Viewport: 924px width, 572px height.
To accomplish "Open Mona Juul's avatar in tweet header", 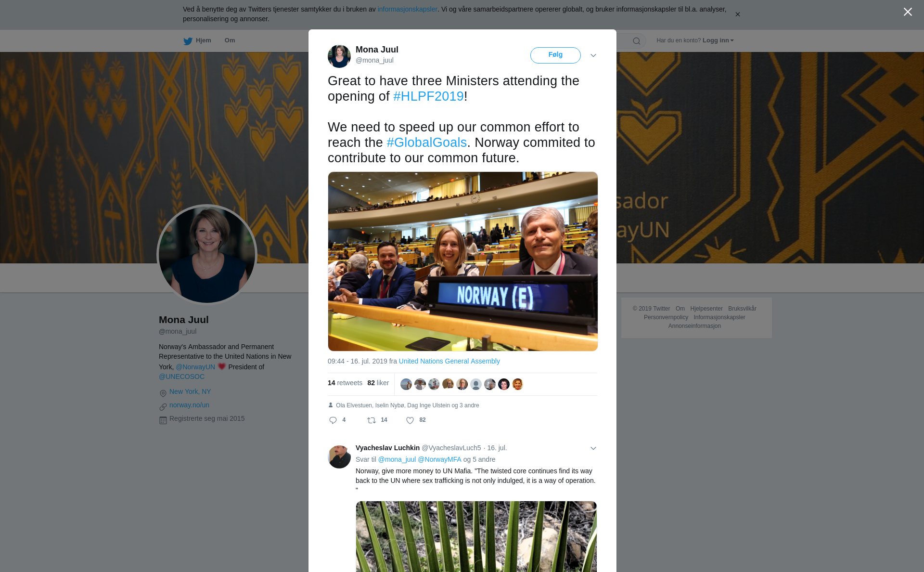I will (x=339, y=56).
